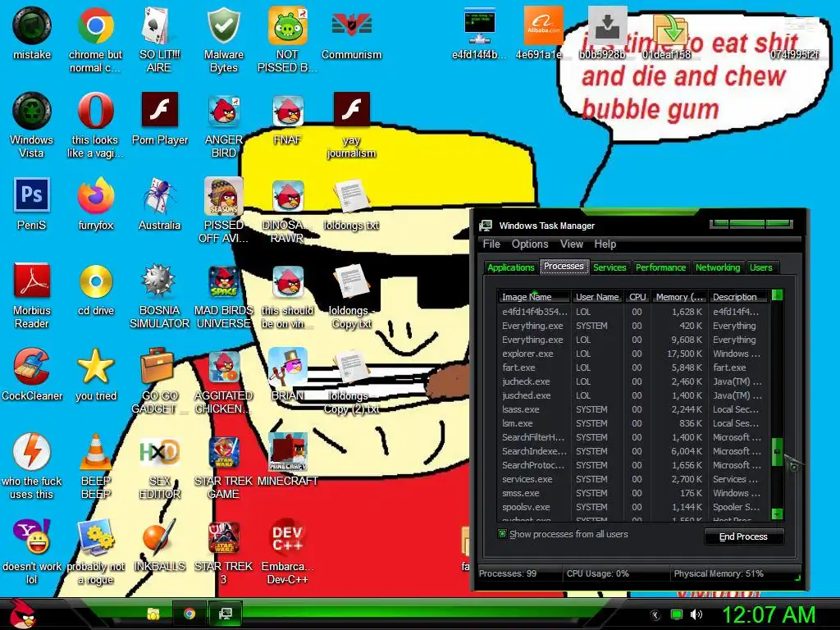Sort processes by Image Name column
The image size is (840, 630).
point(534,297)
